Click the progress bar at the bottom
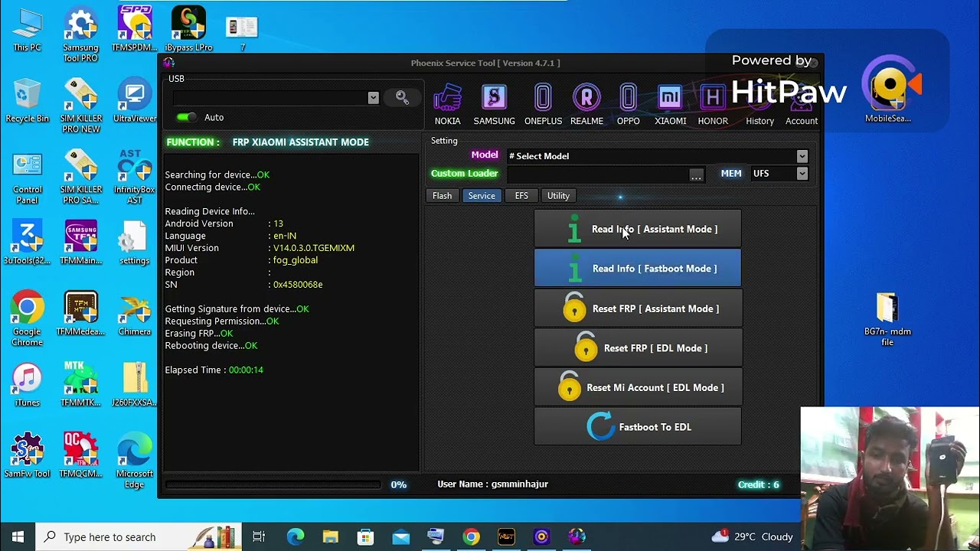This screenshot has width=980, height=551. click(x=273, y=484)
